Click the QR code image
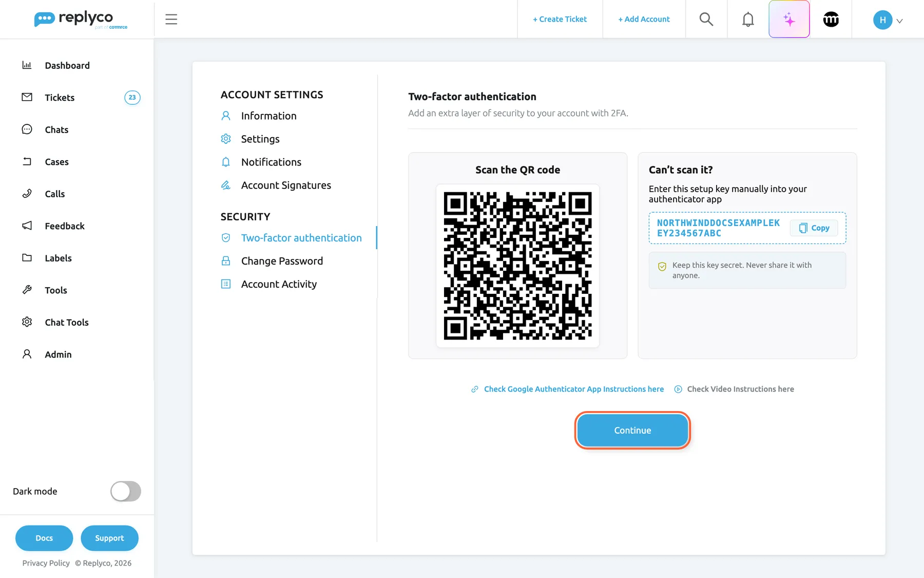The width and height of the screenshot is (924, 578). (x=517, y=266)
